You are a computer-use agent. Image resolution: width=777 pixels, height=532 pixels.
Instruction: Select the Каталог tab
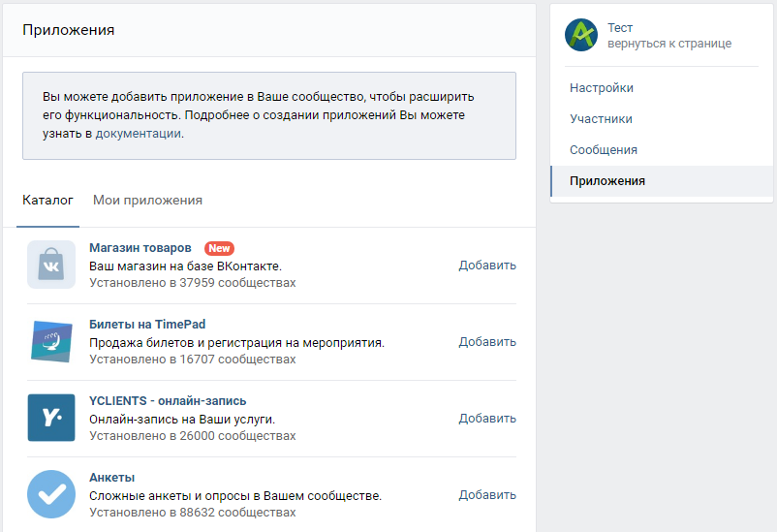click(x=47, y=201)
